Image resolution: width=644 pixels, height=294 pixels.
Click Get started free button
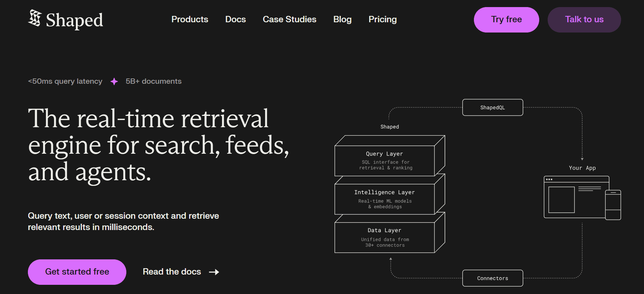(x=77, y=272)
